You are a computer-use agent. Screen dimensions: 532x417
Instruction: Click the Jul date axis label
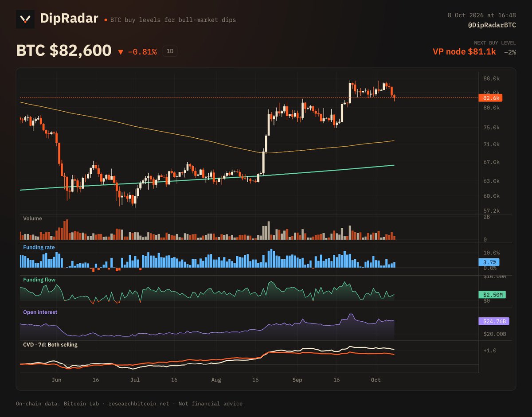[x=135, y=380]
